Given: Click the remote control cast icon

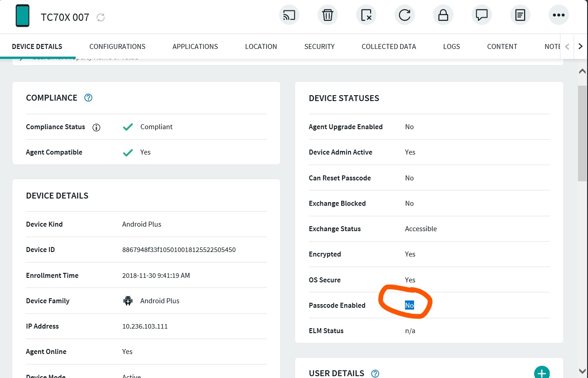Looking at the screenshot, I should 289,15.
